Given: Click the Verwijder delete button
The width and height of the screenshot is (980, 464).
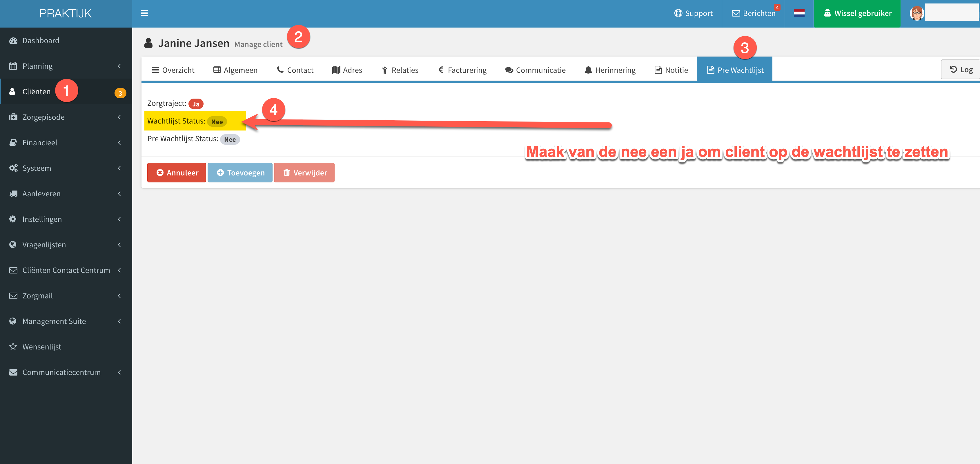Looking at the screenshot, I should 304,173.
